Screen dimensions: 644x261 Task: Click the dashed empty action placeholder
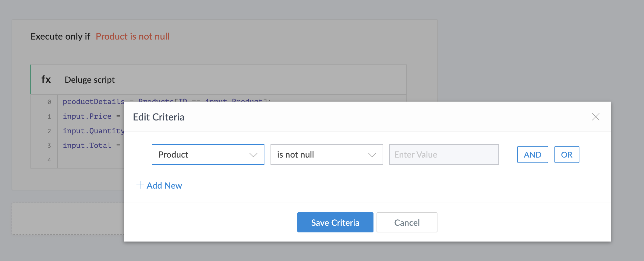point(68,219)
